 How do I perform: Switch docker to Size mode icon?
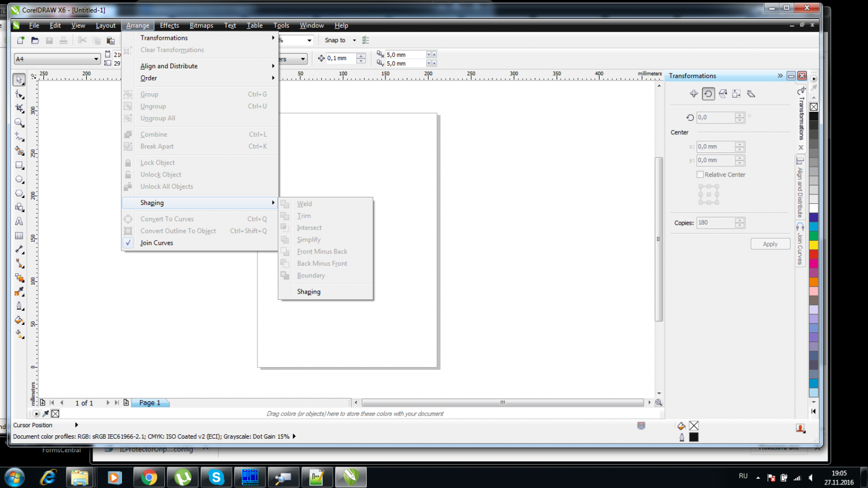(737, 94)
